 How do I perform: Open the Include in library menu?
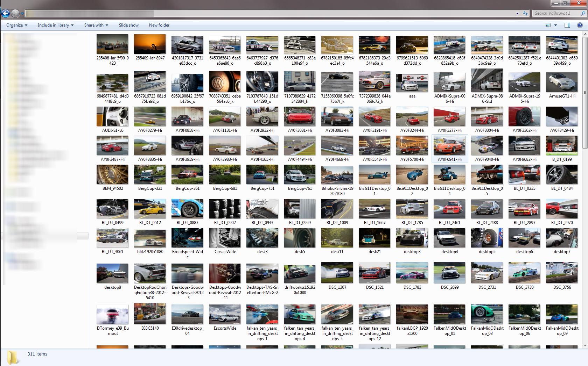pyautogui.click(x=56, y=25)
